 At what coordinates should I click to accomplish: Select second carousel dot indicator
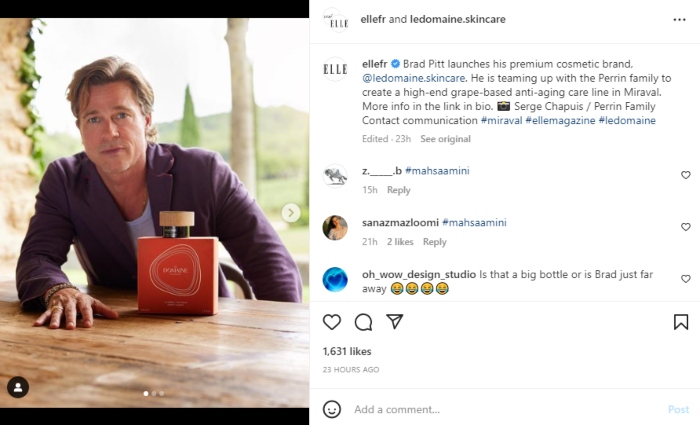tap(155, 393)
